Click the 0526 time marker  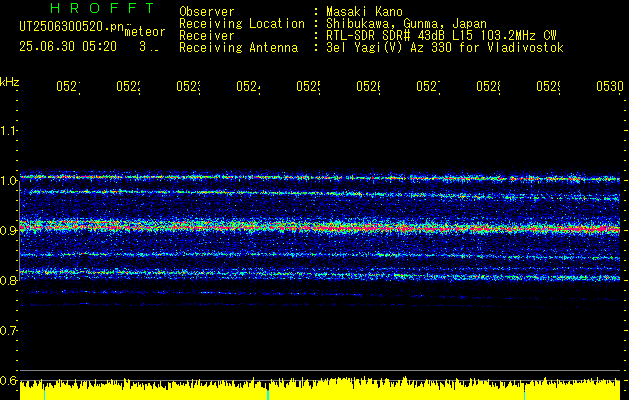pyautogui.click(x=369, y=86)
